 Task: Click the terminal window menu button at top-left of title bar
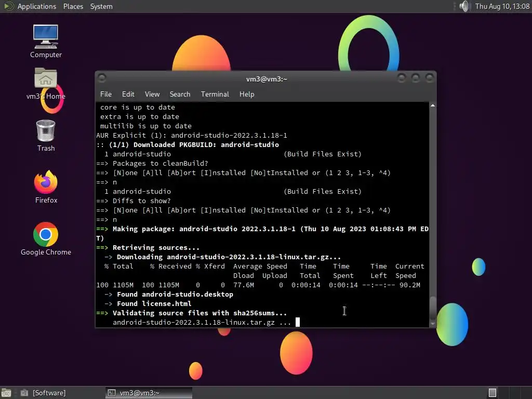[x=102, y=78]
